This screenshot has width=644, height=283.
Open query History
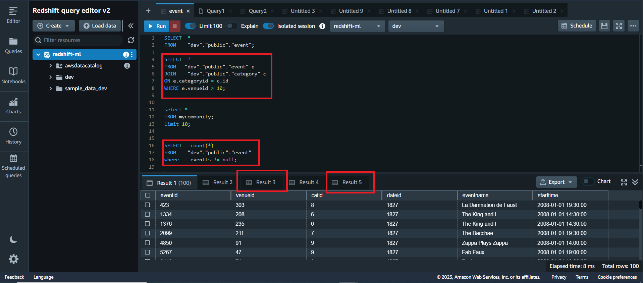(x=13, y=136)
